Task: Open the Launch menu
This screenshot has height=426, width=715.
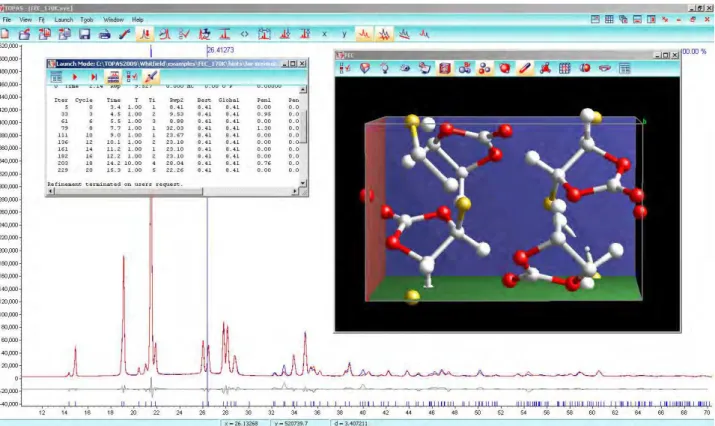Action: tap(63, 20)
